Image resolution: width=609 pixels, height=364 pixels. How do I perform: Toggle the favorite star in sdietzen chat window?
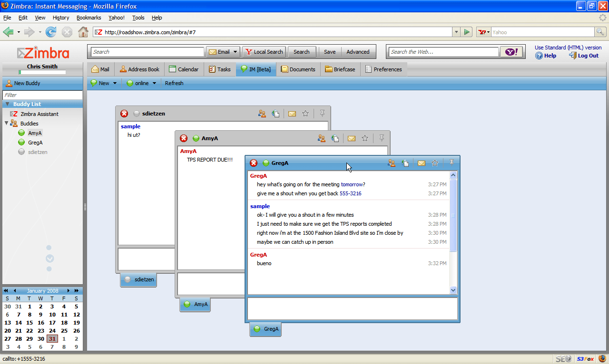tap(305, 113)
